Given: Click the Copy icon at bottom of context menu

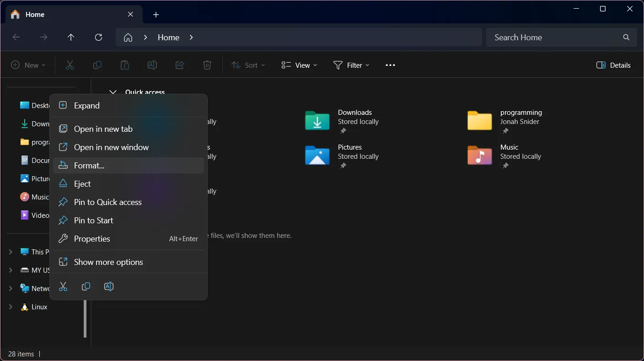Looking at the screenshot, I should (86, 286).
